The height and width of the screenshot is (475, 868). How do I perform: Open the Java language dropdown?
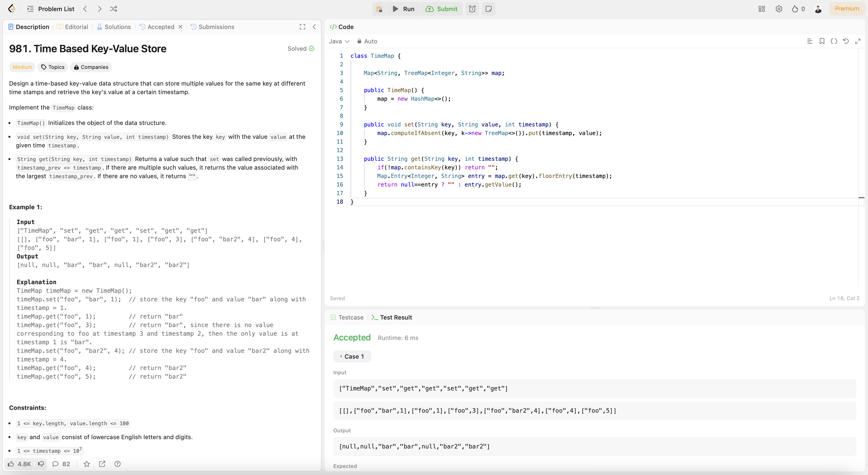[x=339, y=41]
